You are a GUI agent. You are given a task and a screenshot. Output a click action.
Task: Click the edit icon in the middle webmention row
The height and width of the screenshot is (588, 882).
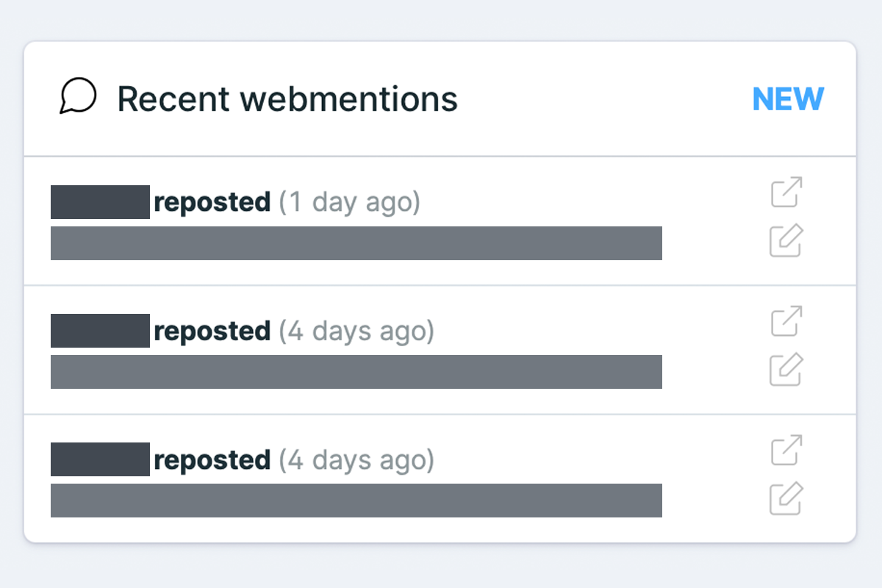[x=786, y=370]
